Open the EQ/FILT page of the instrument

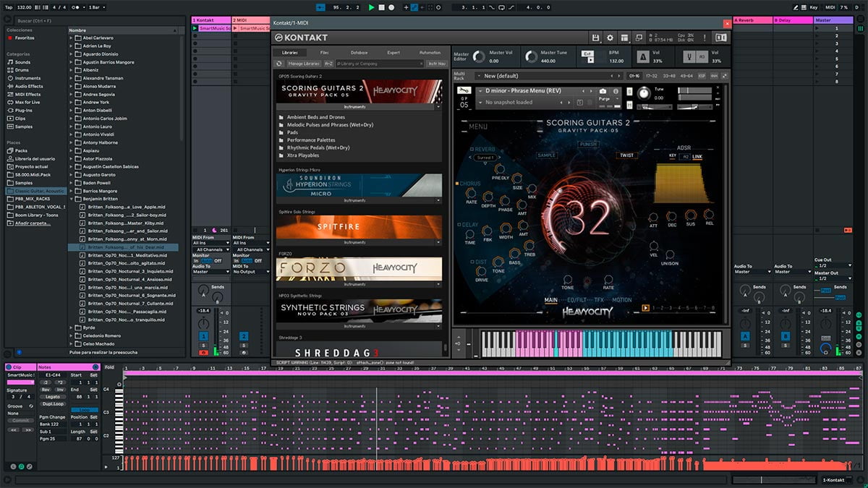pyautogui.click(x=575, y=300)
